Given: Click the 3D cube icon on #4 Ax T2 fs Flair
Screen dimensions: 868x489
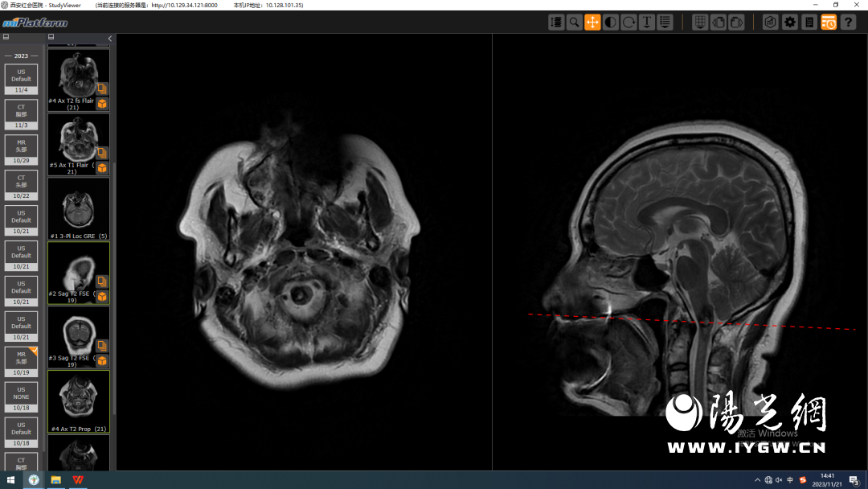Looking at the screenshot, I should click(102, 104).
